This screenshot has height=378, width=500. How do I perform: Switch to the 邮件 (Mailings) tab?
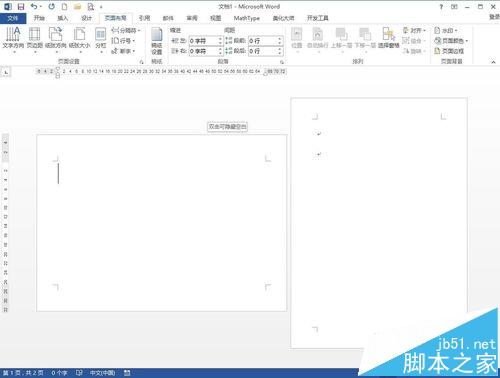pyautogui.click(x=168, y=18)
